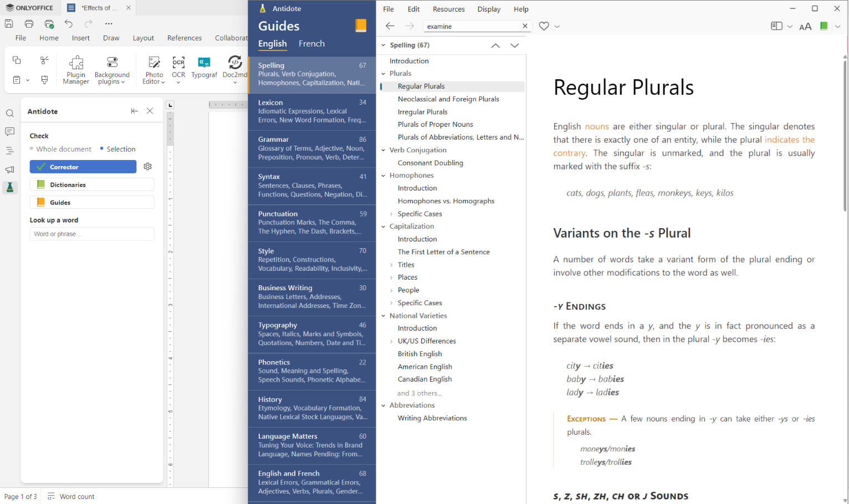Open the Feedback megaphone sidebar icon
This screenshot has width=849, height=504.
click(x=10, y=169)
